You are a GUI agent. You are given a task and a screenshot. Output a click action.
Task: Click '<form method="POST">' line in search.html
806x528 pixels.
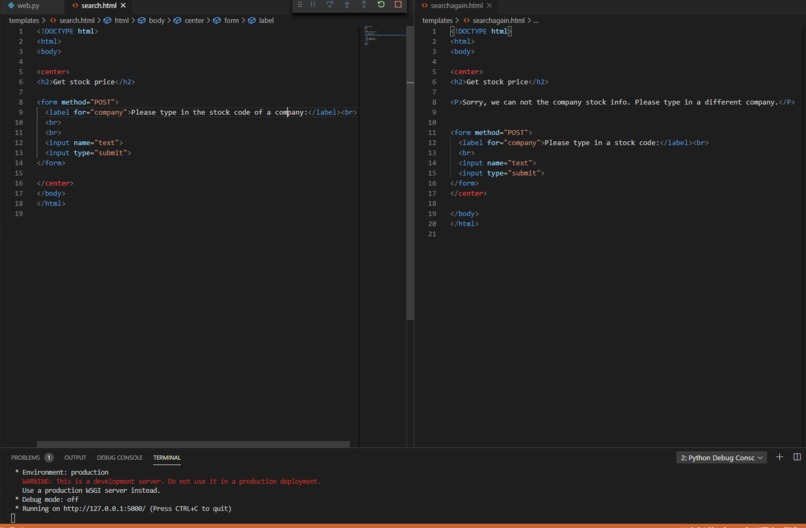pyautogui.click(x=78, y=102)
